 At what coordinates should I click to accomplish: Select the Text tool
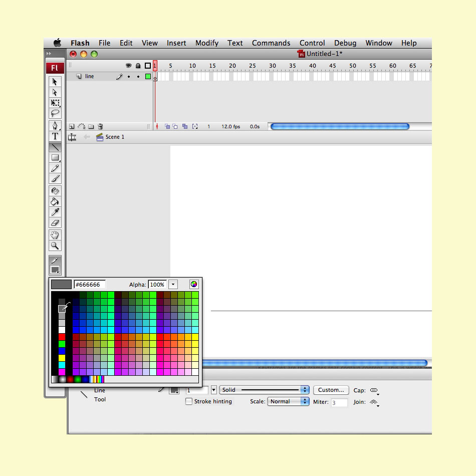pos(55,136)
